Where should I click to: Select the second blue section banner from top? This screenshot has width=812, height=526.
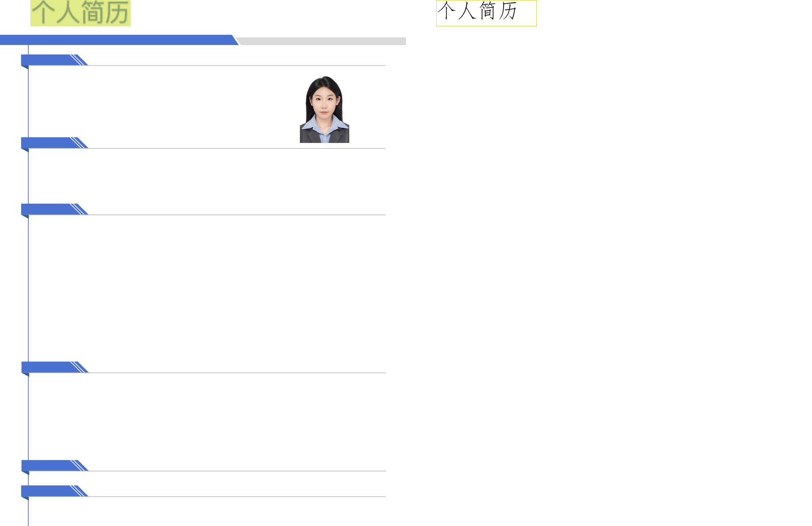(x=48, y=143)
